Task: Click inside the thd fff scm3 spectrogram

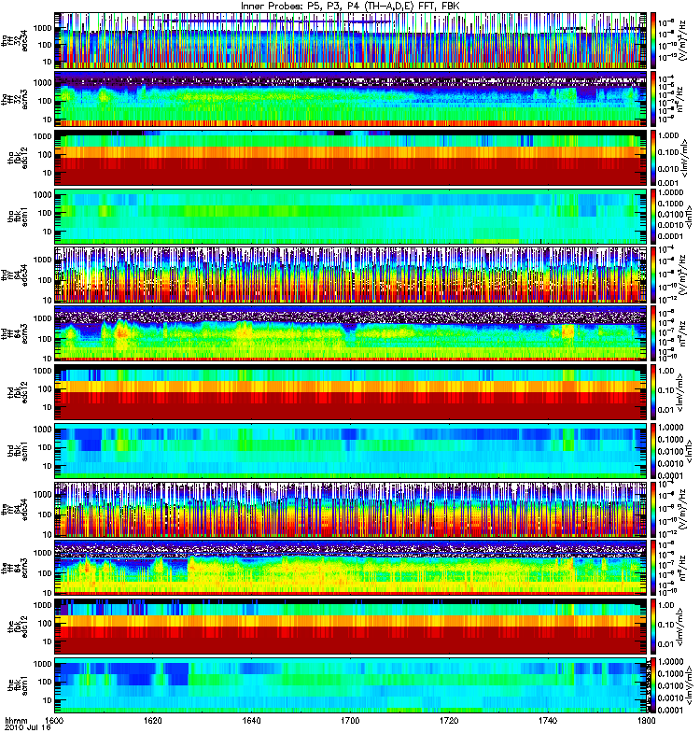Action: coord(350,333)
